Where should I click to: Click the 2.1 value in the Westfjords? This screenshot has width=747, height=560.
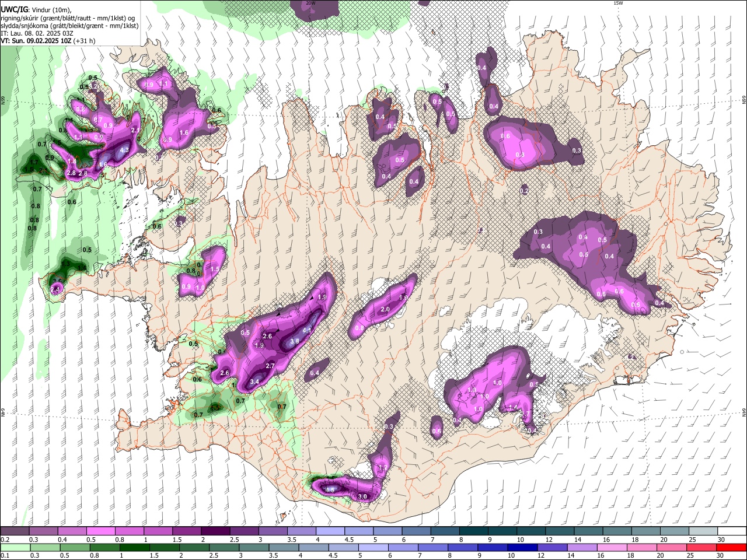pos(136,130)
